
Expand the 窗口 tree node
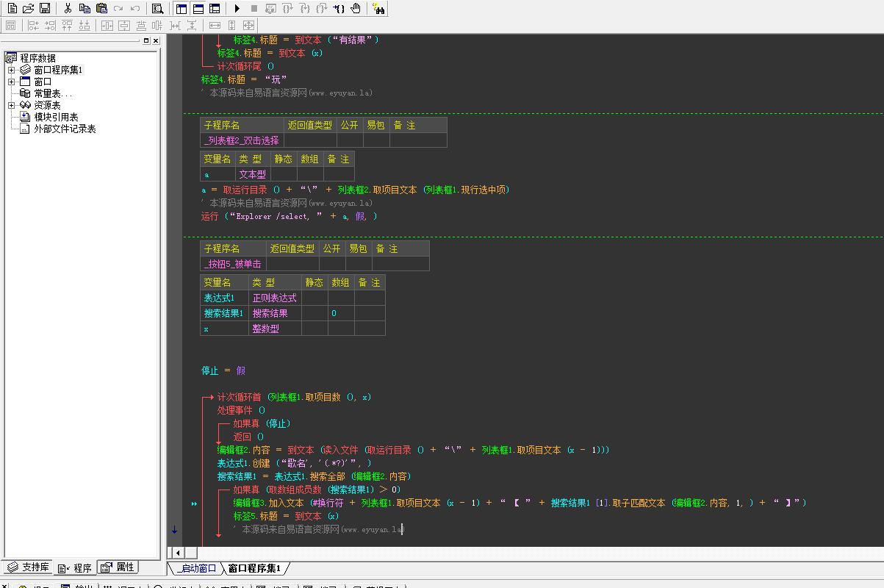12,82
